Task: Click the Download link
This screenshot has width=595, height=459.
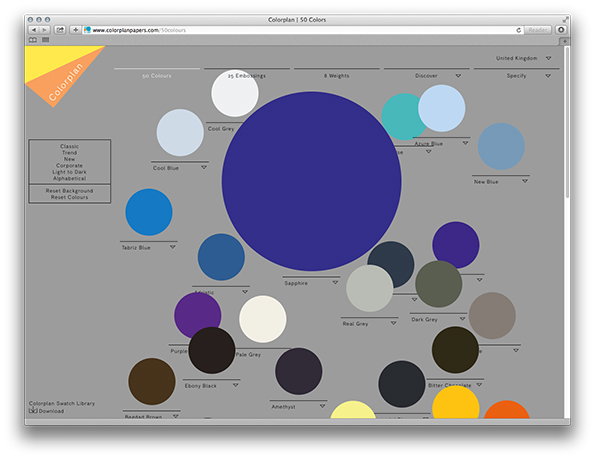Action: tap(51, 411)
